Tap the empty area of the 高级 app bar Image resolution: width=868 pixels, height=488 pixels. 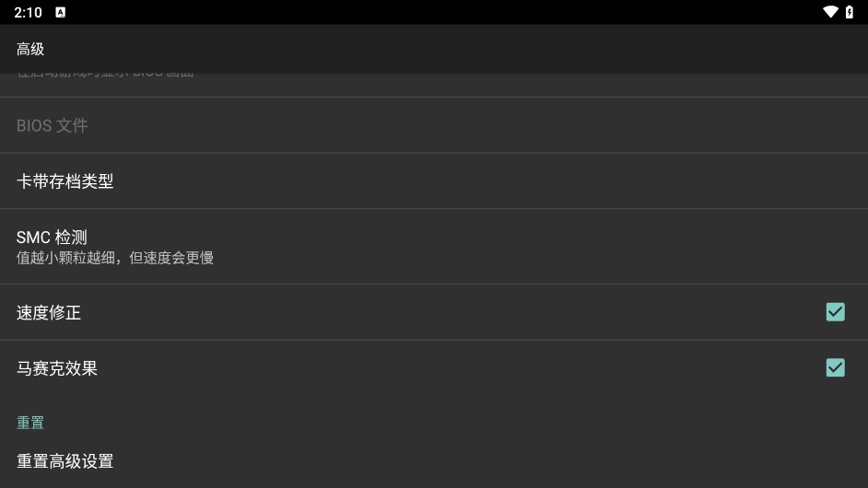click(x=461, y=49)
